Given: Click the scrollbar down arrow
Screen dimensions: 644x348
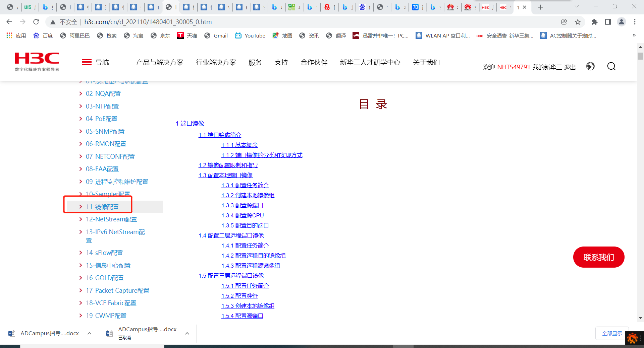Looking at the screenshot, I should 640,318.
